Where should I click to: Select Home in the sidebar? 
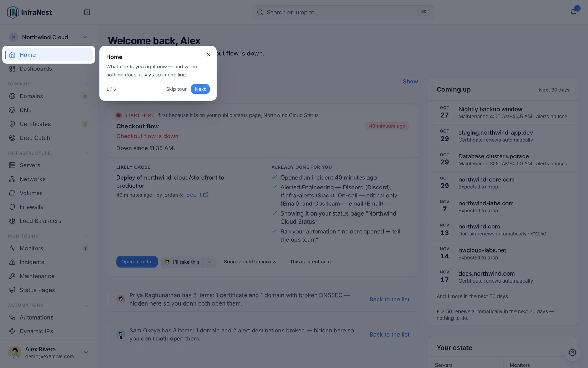49,55
